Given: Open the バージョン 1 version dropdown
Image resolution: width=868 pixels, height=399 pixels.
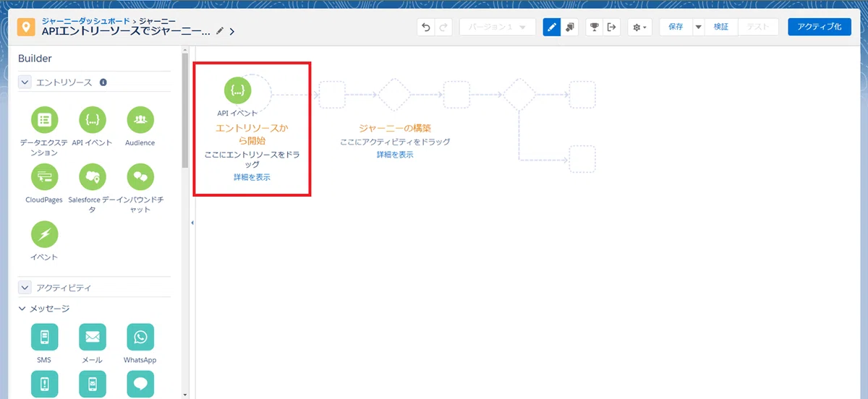Looking at the screenshot, I should coord(497,27).
